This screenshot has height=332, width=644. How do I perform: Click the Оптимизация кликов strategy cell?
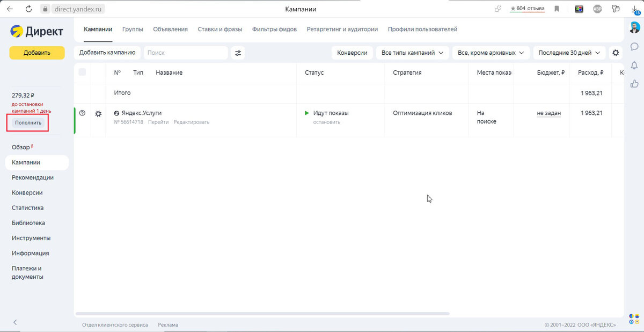tap(422, 113)
